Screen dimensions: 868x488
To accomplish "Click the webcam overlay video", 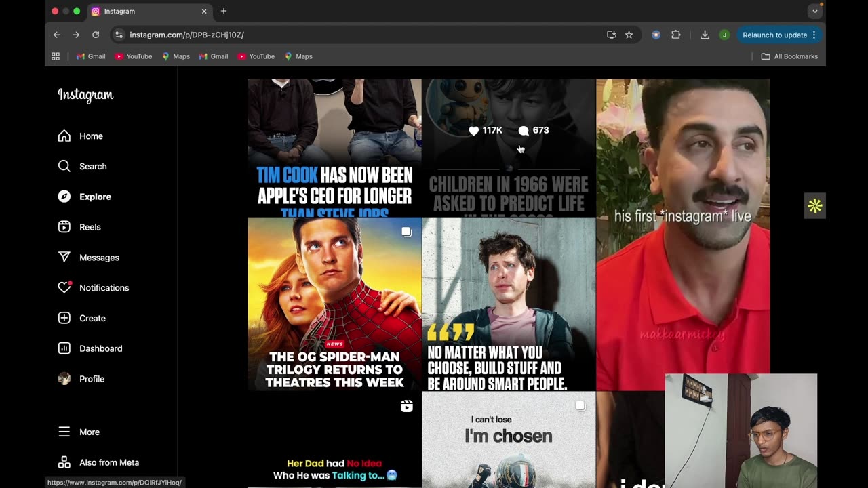I will pos(741,431).
